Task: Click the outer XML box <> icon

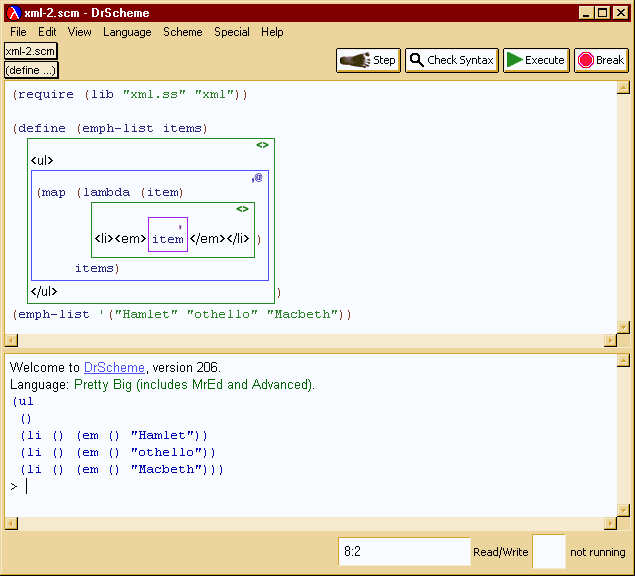Action: pyautogui.click(x=262, y=145)
